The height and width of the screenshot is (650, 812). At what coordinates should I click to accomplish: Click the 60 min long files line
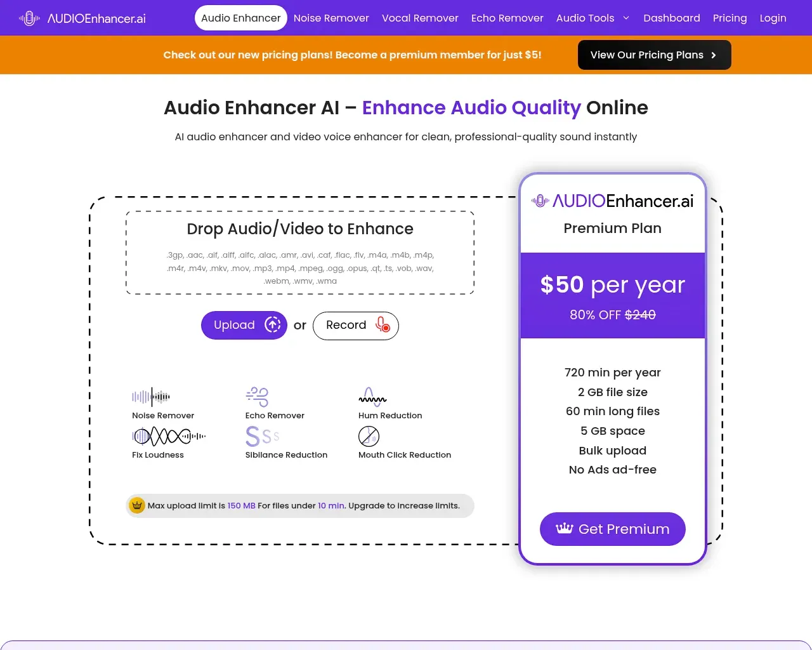point(613,411)
